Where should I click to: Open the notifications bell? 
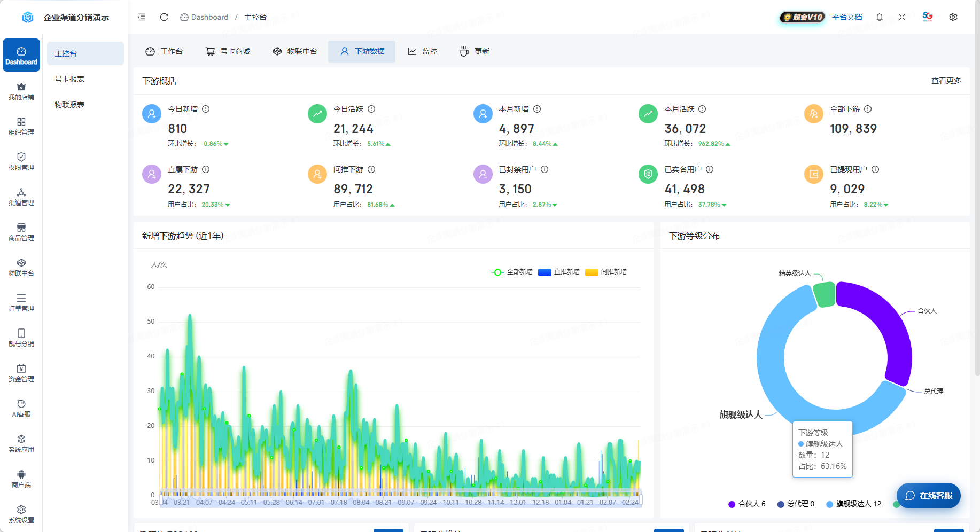[x=880, y=17]
